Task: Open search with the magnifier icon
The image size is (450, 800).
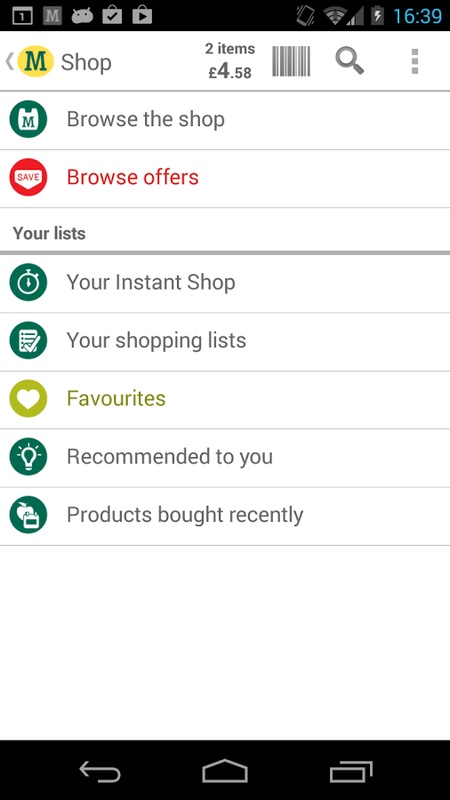Action: click(349, 61)
